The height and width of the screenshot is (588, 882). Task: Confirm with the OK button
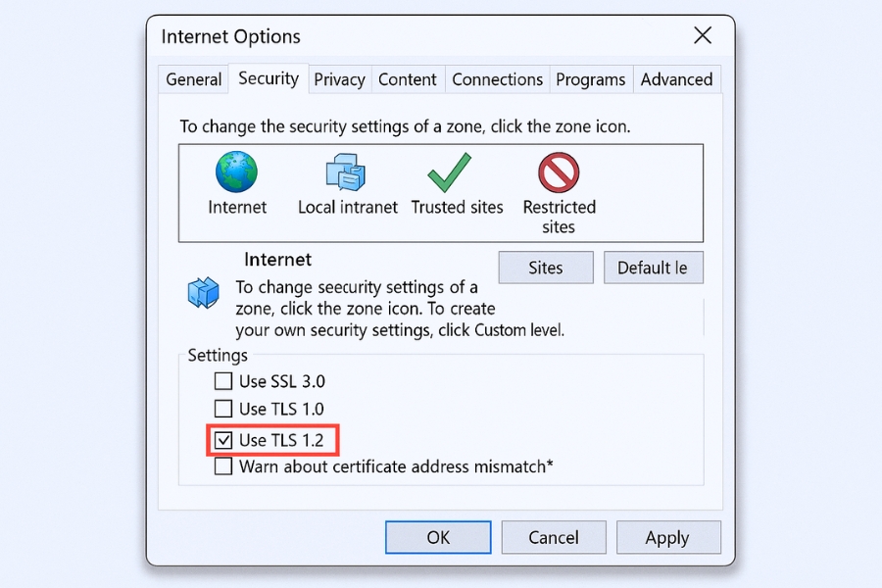(438, 537)
